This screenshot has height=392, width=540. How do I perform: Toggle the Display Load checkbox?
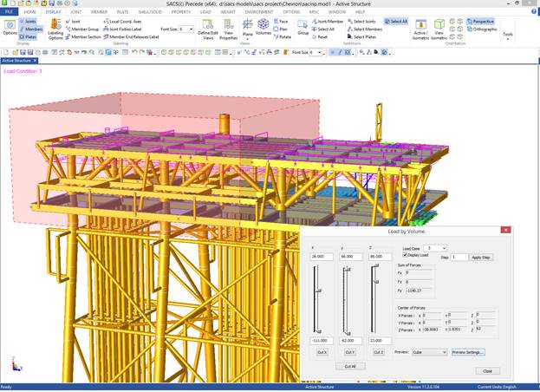tap(407, 255)
